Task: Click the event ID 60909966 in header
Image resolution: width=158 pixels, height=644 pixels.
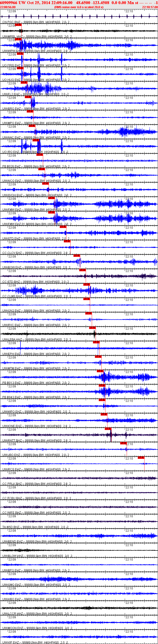Action: (9, 3)
